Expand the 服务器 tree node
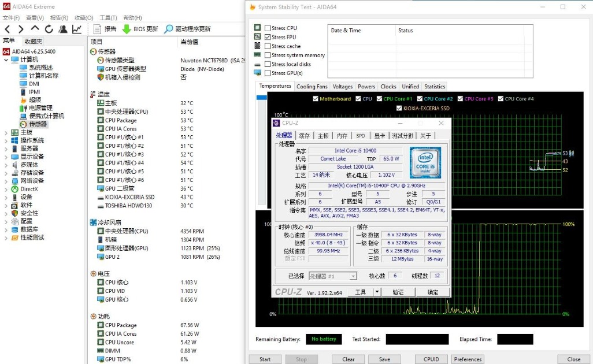The width and height of the screenshot is (593, 364). coord(6,149)
